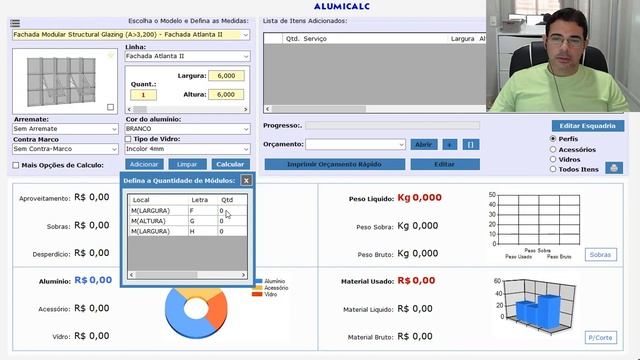
Task: Click the Calcular button
Action: 230,164
